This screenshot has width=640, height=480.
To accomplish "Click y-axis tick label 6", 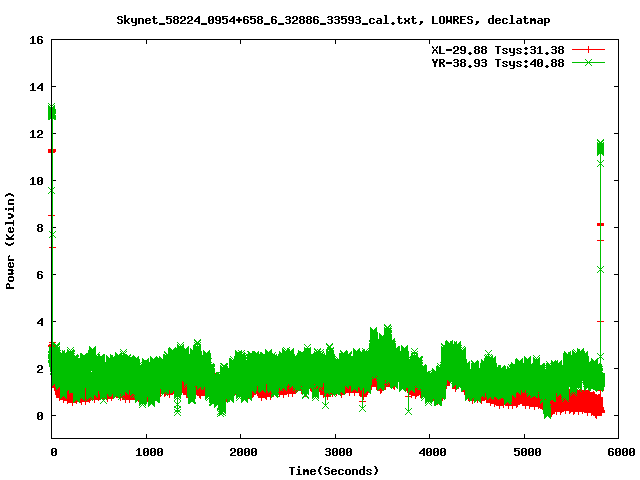I will tap(40, 275).
